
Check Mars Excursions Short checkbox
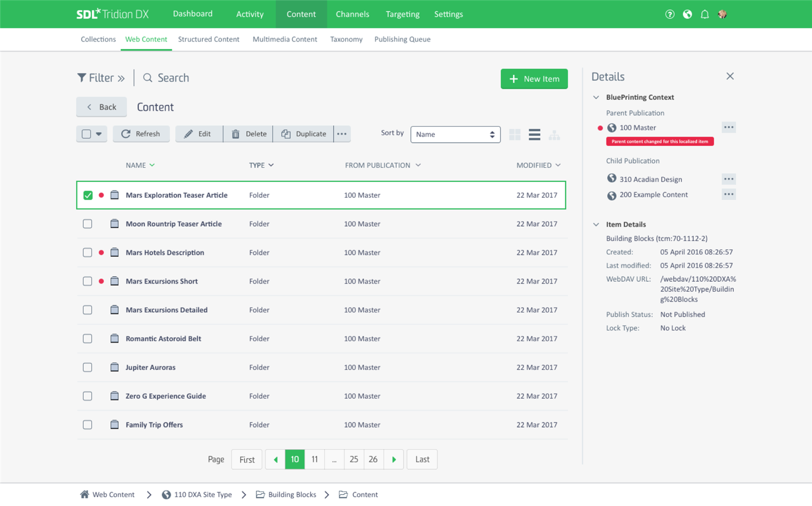coord(87,281)
